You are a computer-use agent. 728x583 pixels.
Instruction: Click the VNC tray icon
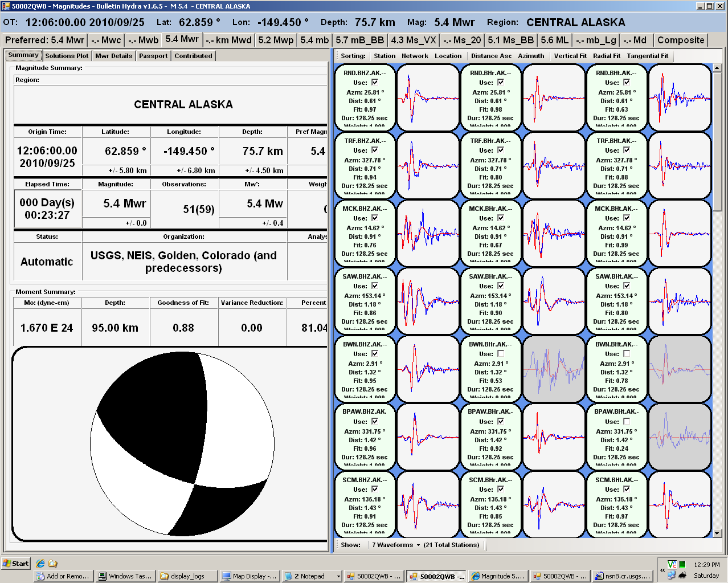[672, 564]
